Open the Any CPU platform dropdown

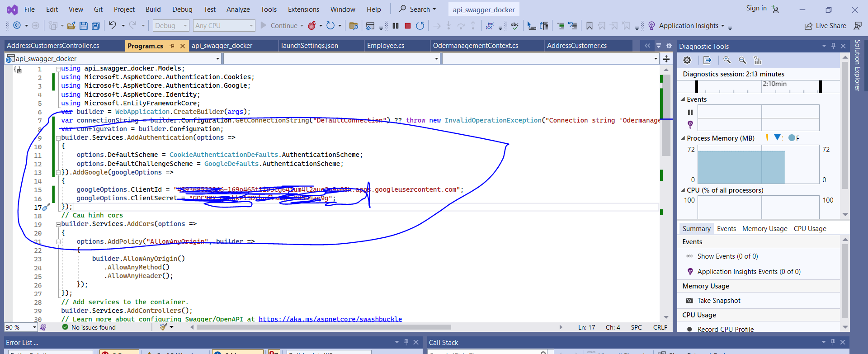(251, 26)
